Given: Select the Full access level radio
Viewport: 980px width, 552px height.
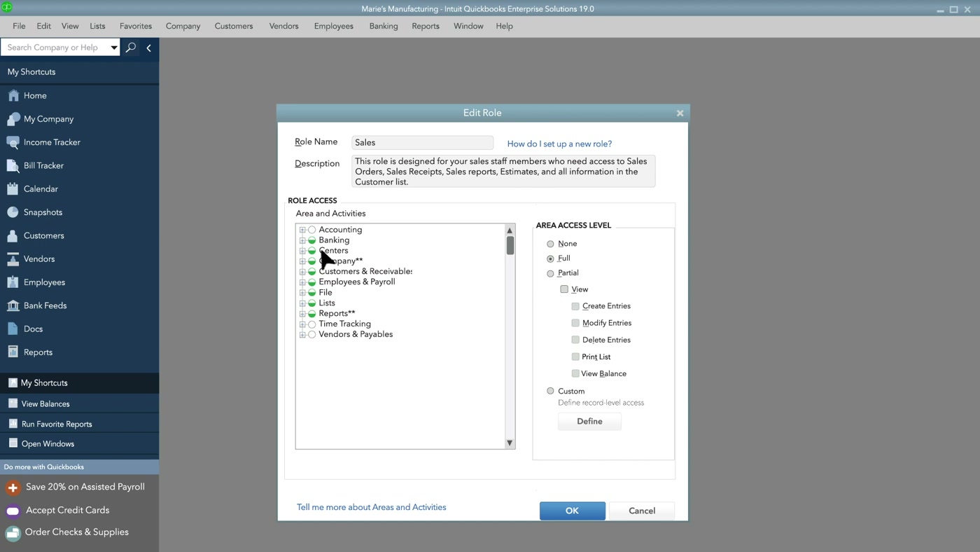Looking at the screenshot, I should (550, 258).
